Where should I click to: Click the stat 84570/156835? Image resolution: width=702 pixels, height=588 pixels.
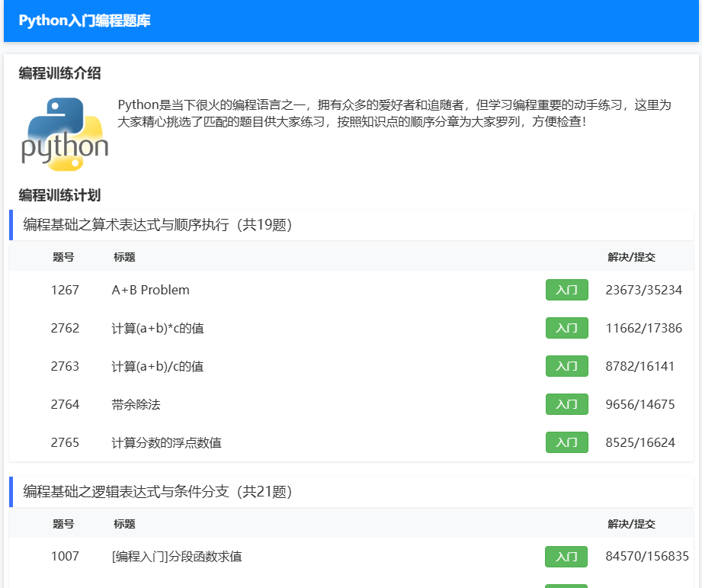(x=647, y=556)
